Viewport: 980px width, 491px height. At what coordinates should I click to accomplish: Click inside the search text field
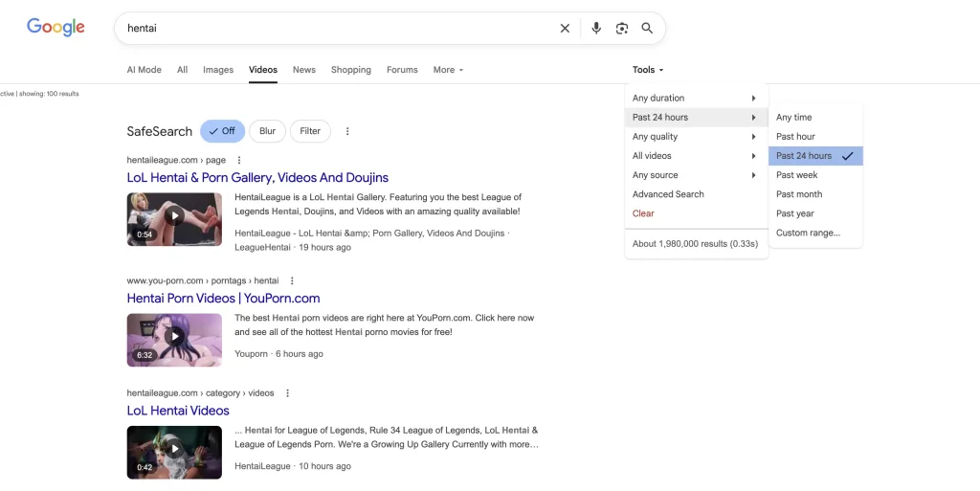[335, 29]
